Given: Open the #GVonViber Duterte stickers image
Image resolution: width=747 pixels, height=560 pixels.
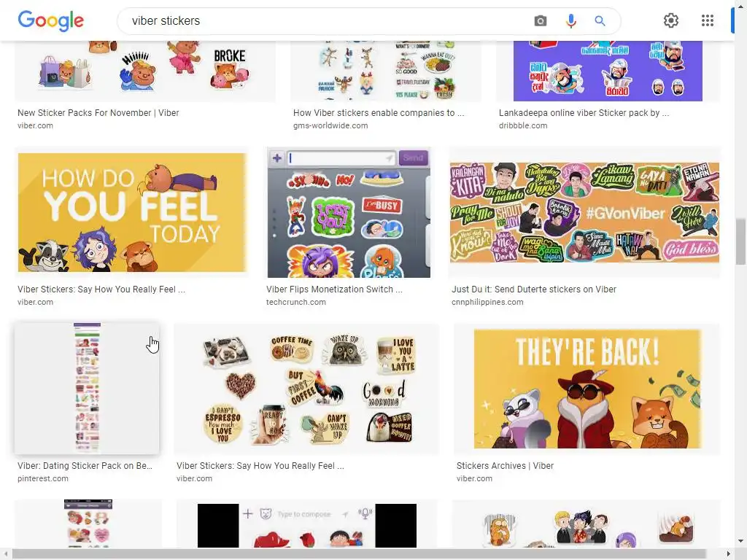Looking at the screenshot, I should (x=584, y=212).
